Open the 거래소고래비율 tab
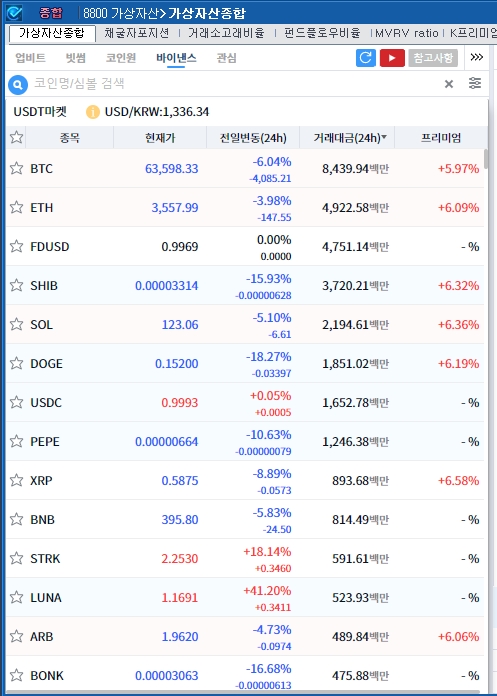The height and width of the screenshot is (696, 497). point(226,33)
